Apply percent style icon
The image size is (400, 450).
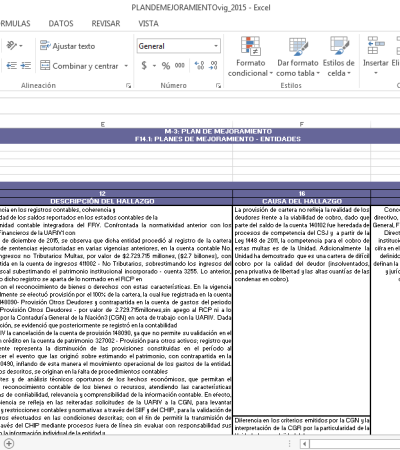[166, 66]
